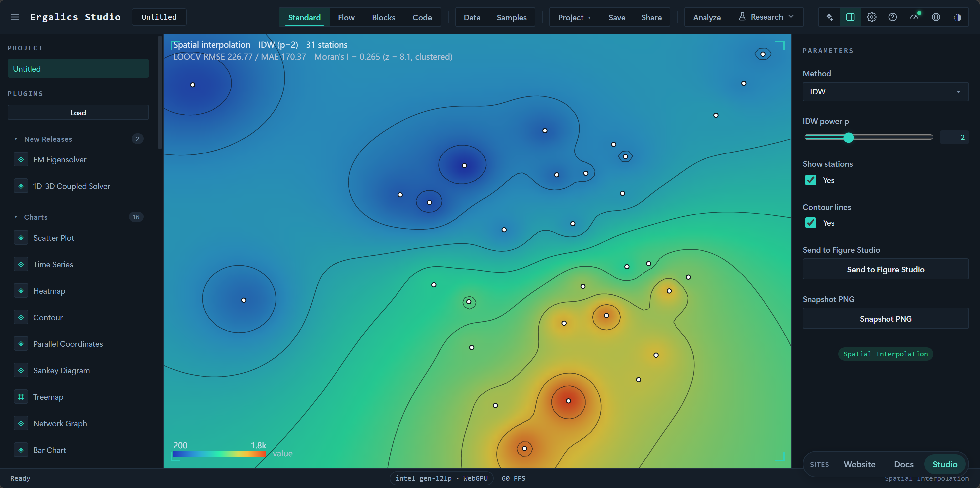Uncheck the Show stations checkbox
The width and height of the screenshot is (980, 488).
pyautogui.click(x=811, y=180)
